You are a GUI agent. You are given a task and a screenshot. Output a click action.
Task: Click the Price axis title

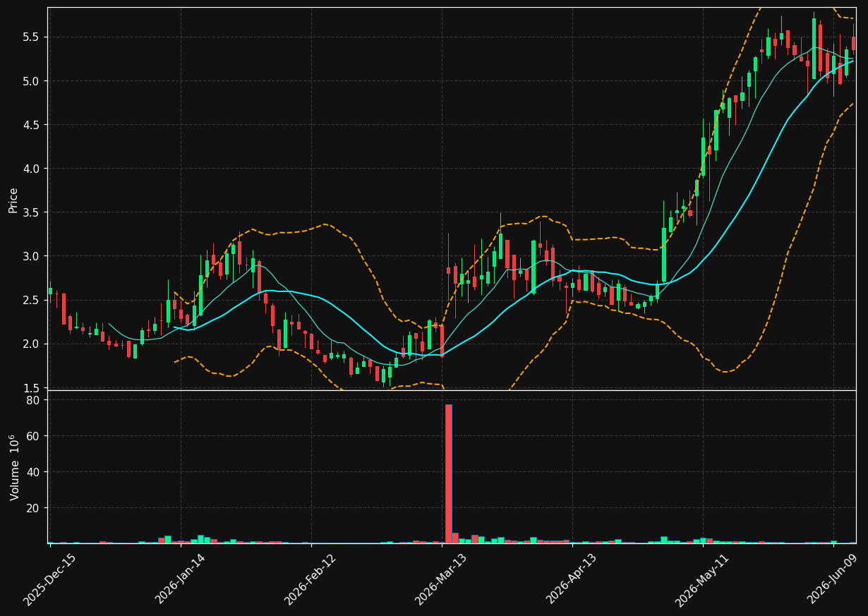point(13,200)
